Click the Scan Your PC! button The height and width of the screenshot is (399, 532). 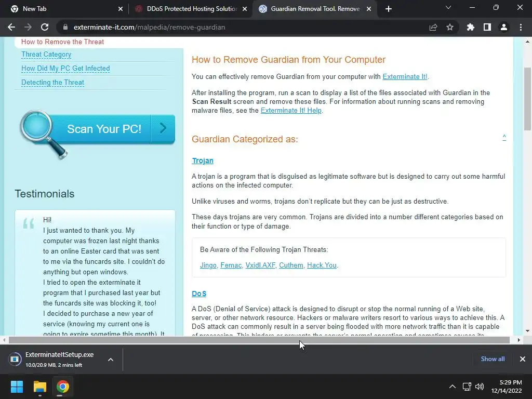(104, 129)
